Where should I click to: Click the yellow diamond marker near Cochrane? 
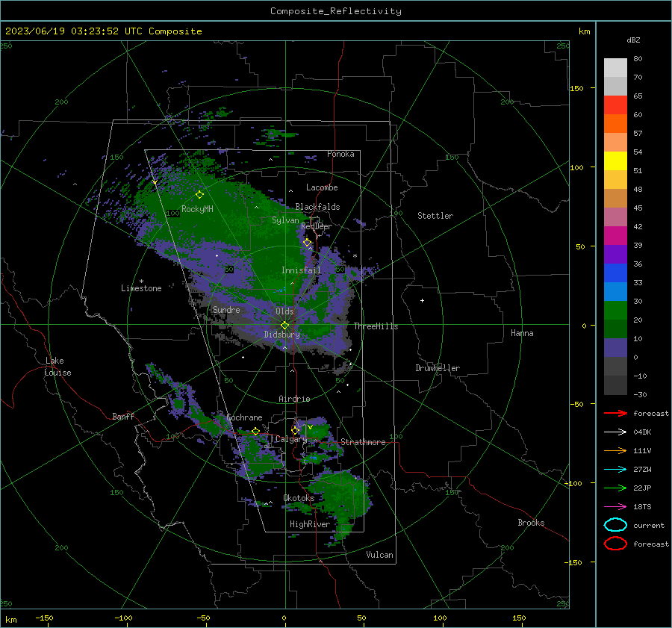click(x=255, y=431)
